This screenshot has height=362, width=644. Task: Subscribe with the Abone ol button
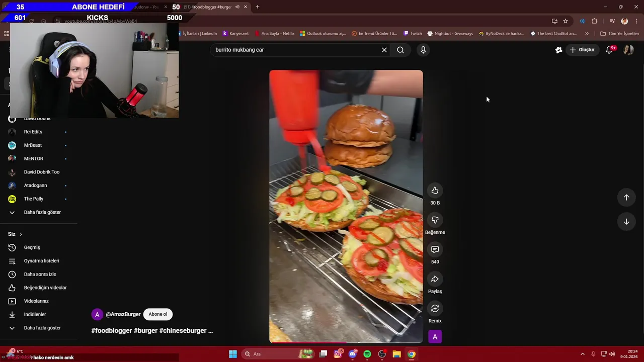(158, 314)
